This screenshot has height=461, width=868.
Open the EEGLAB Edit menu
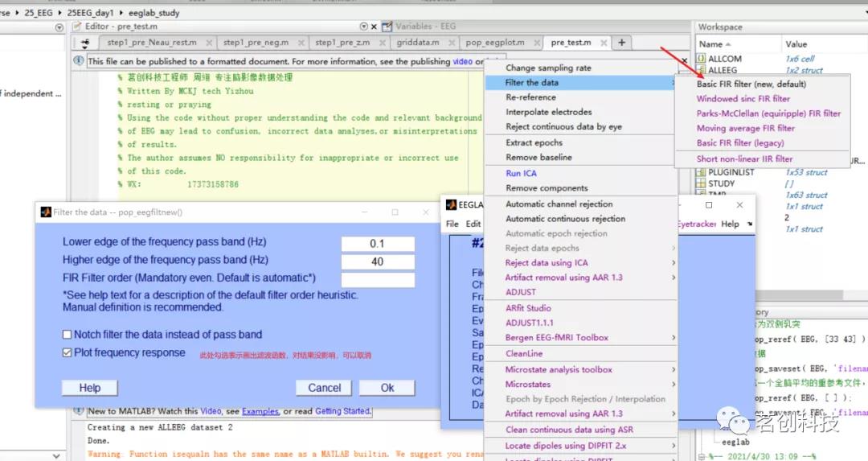coord(473,224)
